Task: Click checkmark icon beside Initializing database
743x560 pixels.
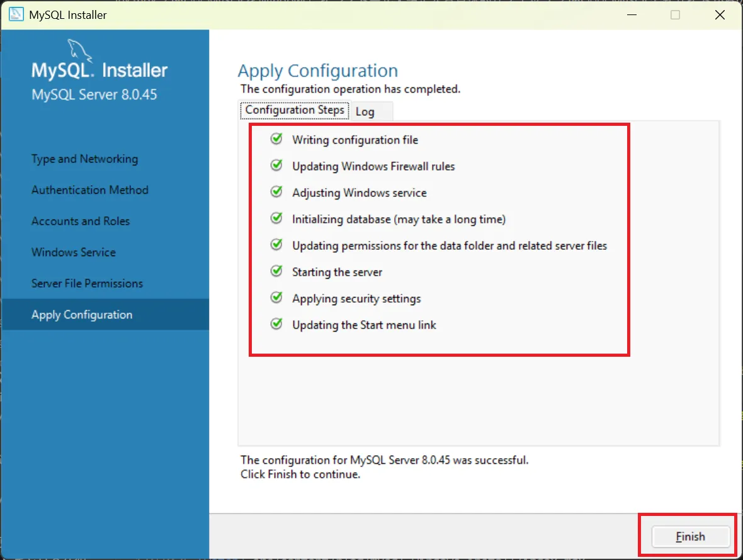Action: click(276, 219)
